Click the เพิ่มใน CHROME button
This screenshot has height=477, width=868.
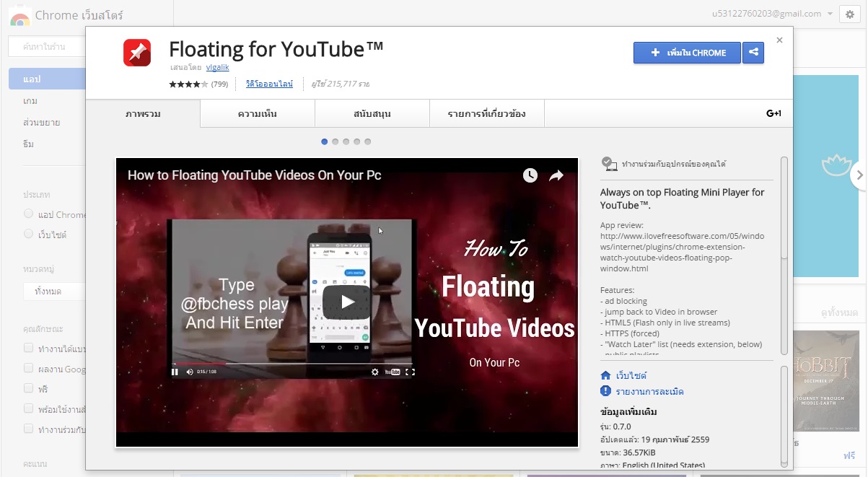[x=687, y=53]
